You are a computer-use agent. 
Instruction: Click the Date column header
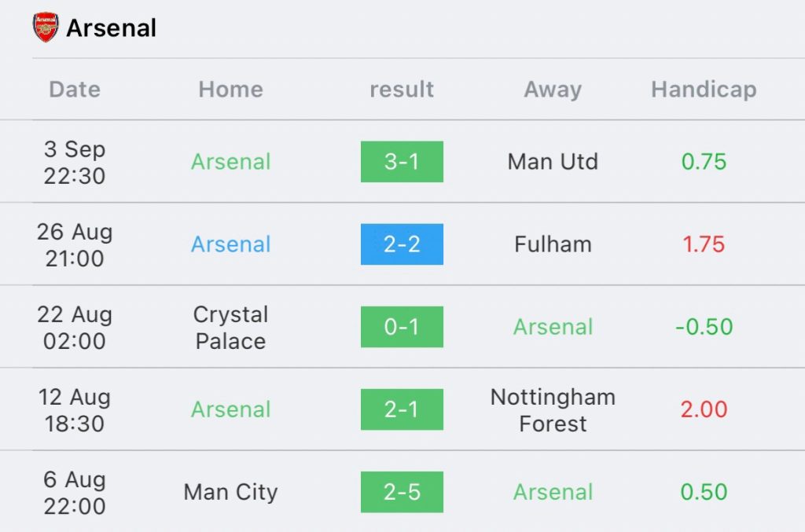click(75, 90)
